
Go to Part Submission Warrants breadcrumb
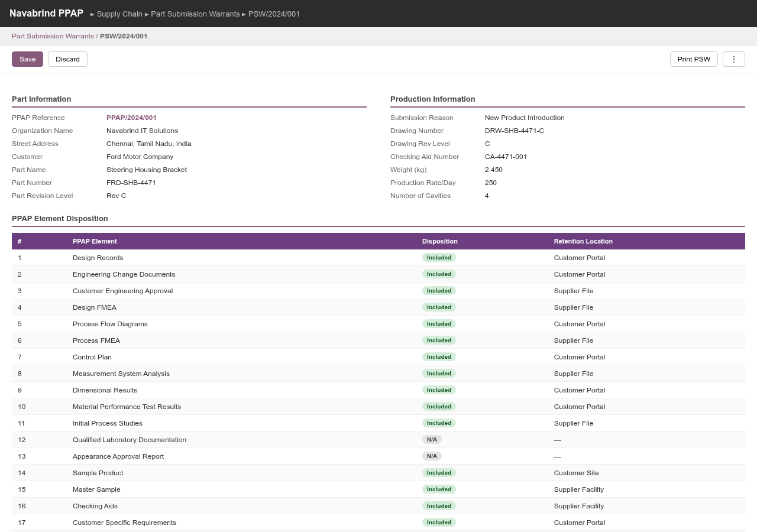click(x=53, y=36)
